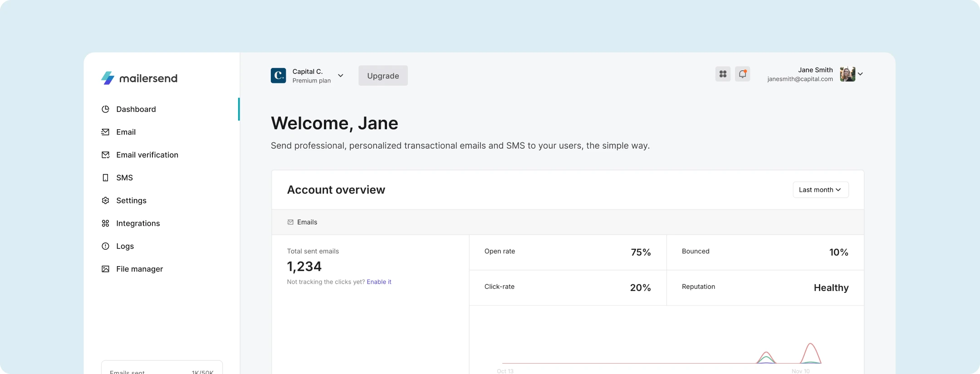Click the Dashboard pie-chart icon
The width and height of the screenshot is (980, 374).
[x=105, y=109]
